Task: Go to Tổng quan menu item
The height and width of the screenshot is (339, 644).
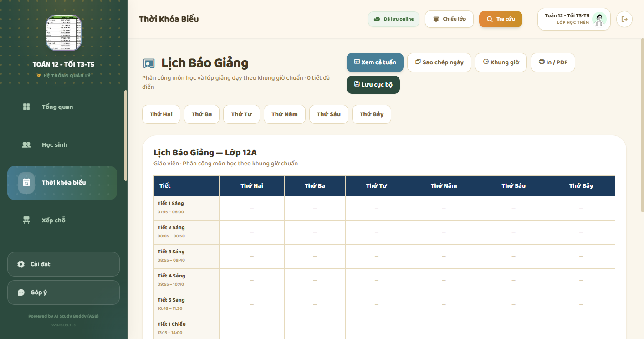Action: pos(62,107)
